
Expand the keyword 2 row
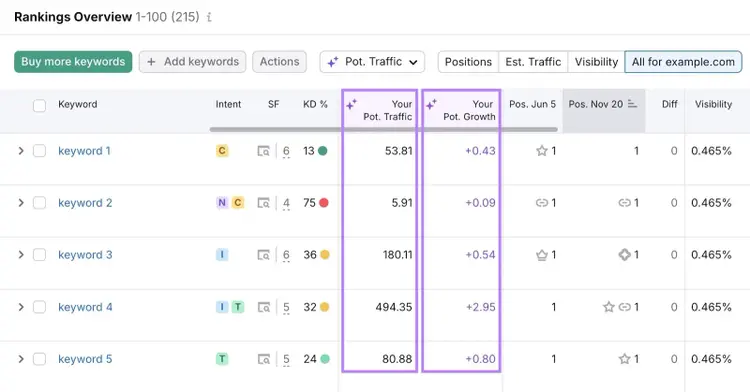(x=21, y=203)
